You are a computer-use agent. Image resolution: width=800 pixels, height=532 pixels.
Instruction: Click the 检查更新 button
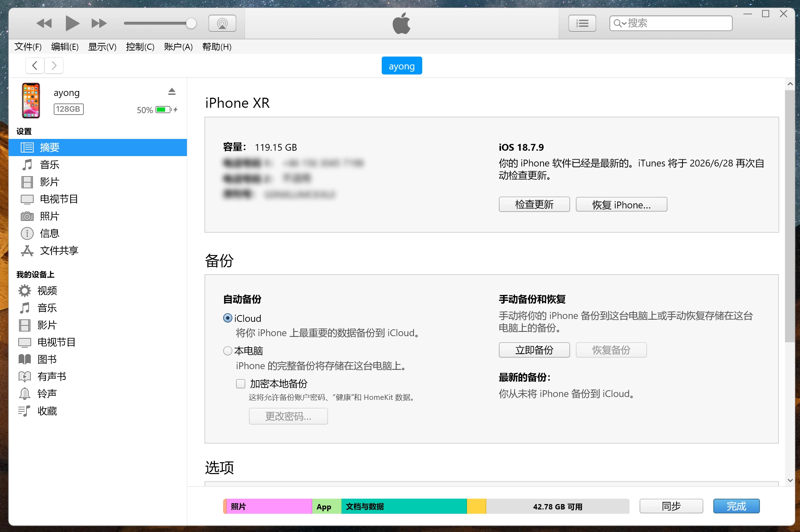(534, 204)
